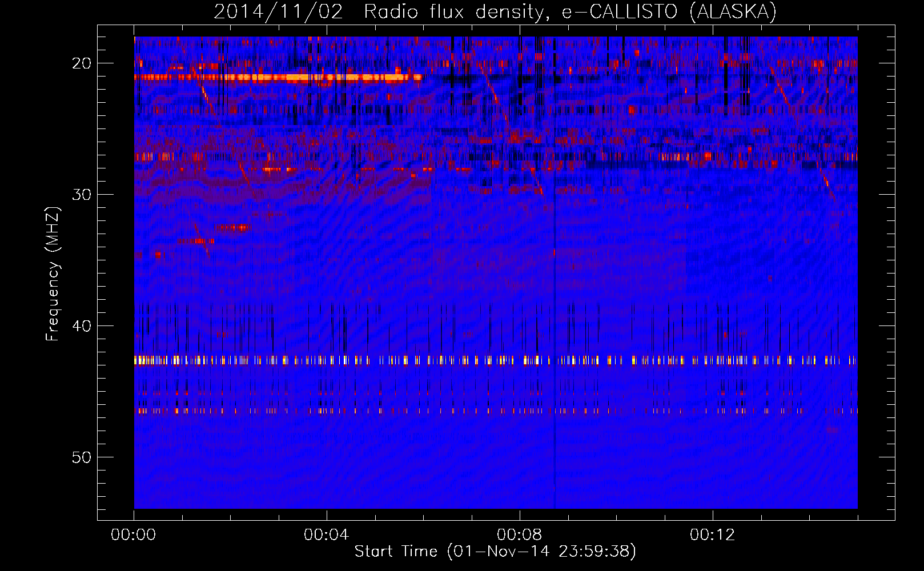The width and height of the screenshot is (924, 571).
Task: Click the frequency tick label '20'
Action: tap(82, 63)
